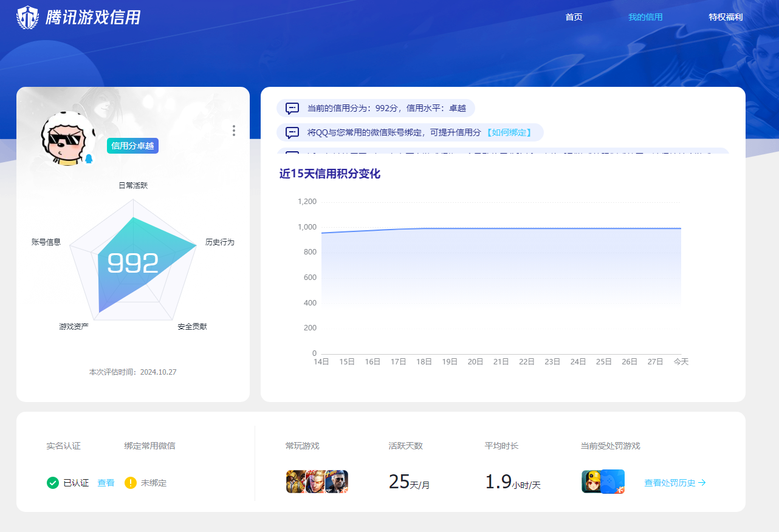The image size is (779, 532).
Task: Click the 1.9小时/天 average duration value
Action: (x=512, y=482)
